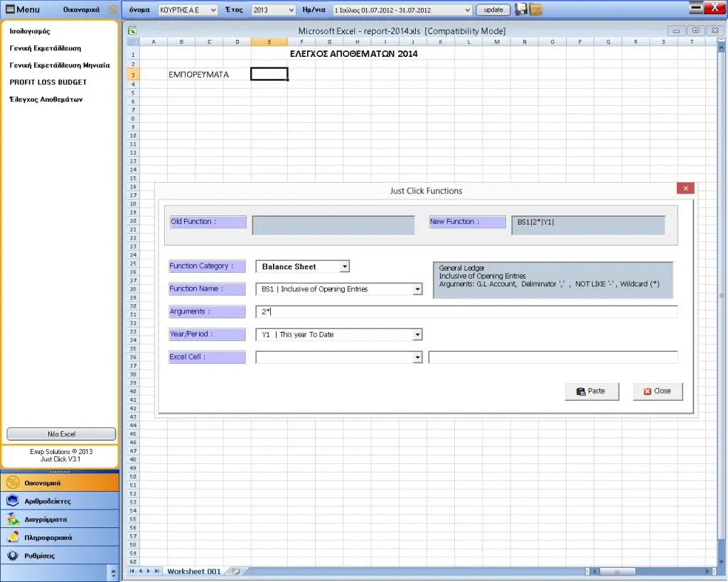The width and height of the screenshot is (728, 582).
Task: Expand the Function Category dropdown
Action: click(344, 266)
